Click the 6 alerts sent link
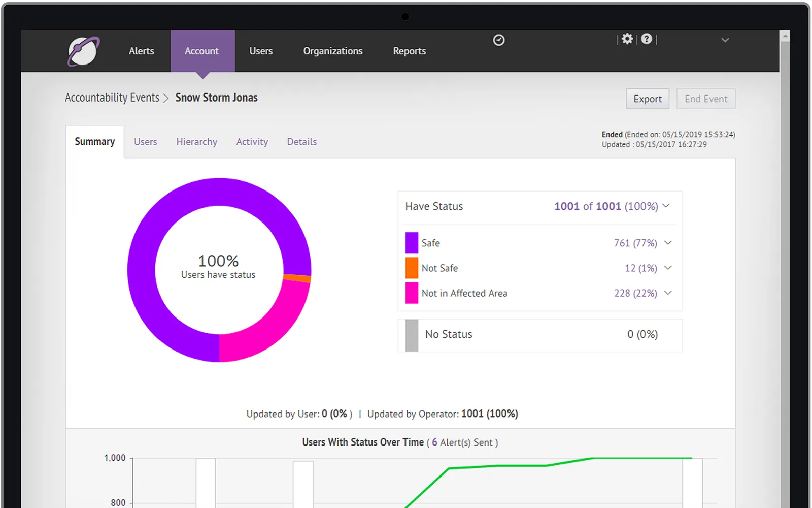 click(434, 442)
